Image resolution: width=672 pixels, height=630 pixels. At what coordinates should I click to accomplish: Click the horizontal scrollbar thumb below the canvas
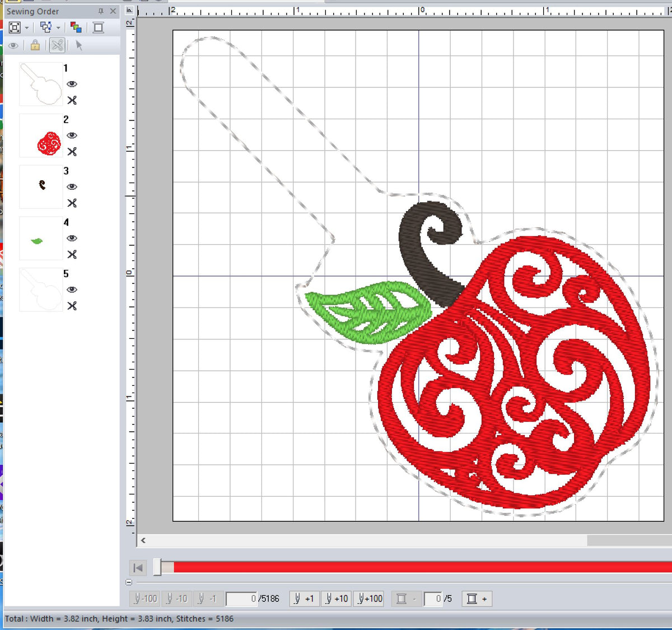(629, 540)
